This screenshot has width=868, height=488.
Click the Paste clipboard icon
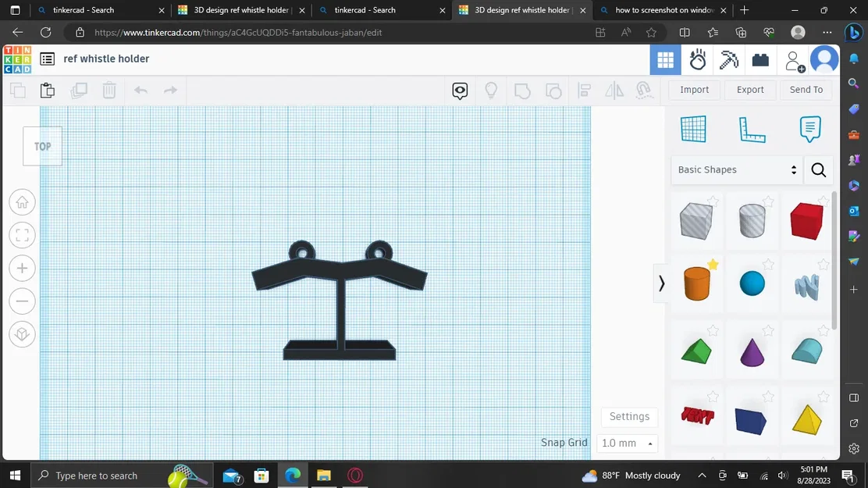(x=48, y=91)
